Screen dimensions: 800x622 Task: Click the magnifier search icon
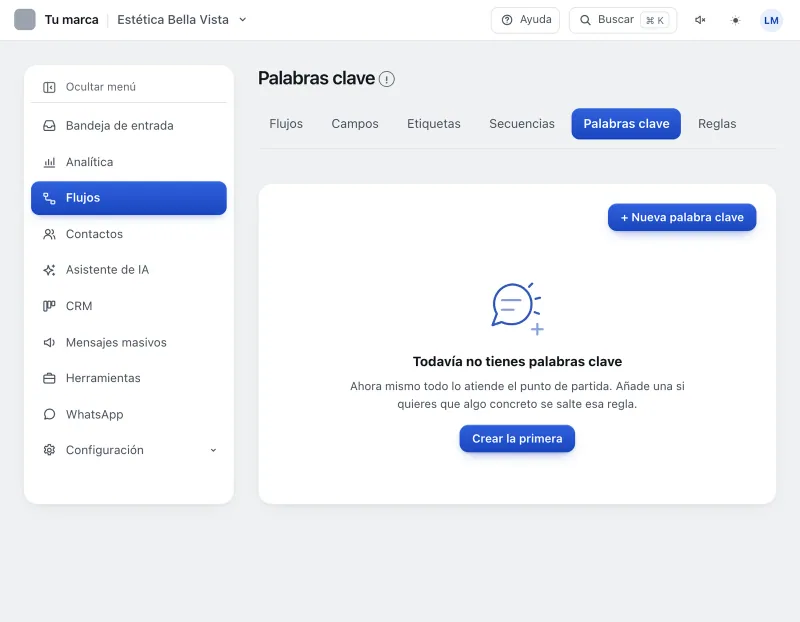click(x=585, y=20)
